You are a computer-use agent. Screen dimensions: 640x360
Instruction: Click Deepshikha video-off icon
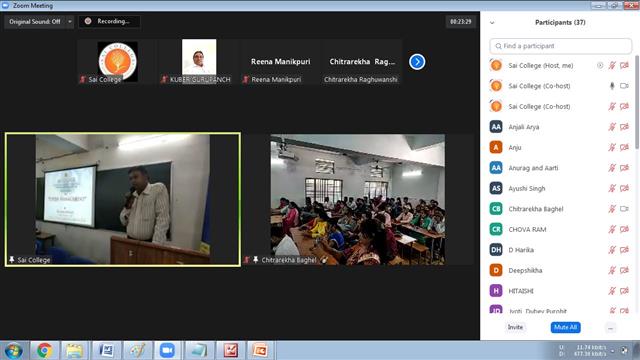pyautogui.click(x=624, y=270)
